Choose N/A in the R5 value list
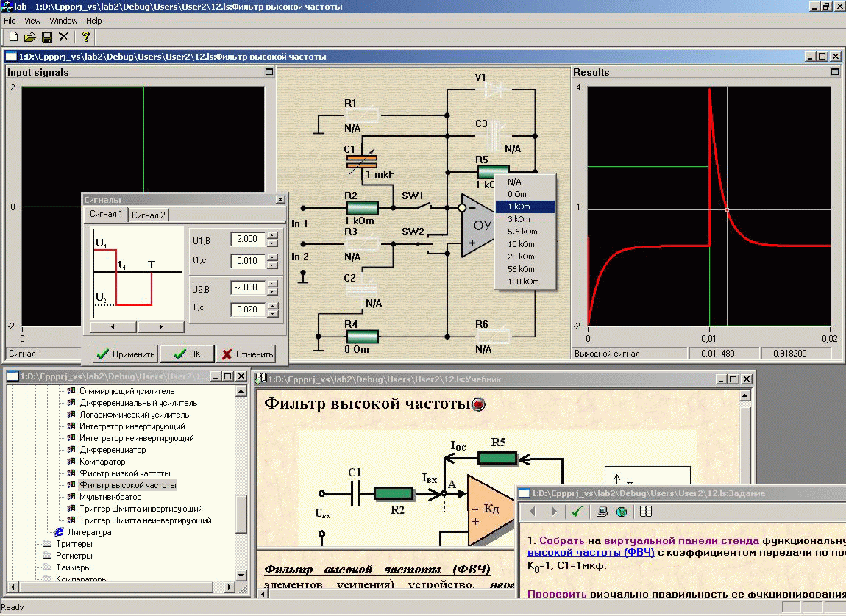The height and width of the screenshot is (616, 846). coord(525,182)
